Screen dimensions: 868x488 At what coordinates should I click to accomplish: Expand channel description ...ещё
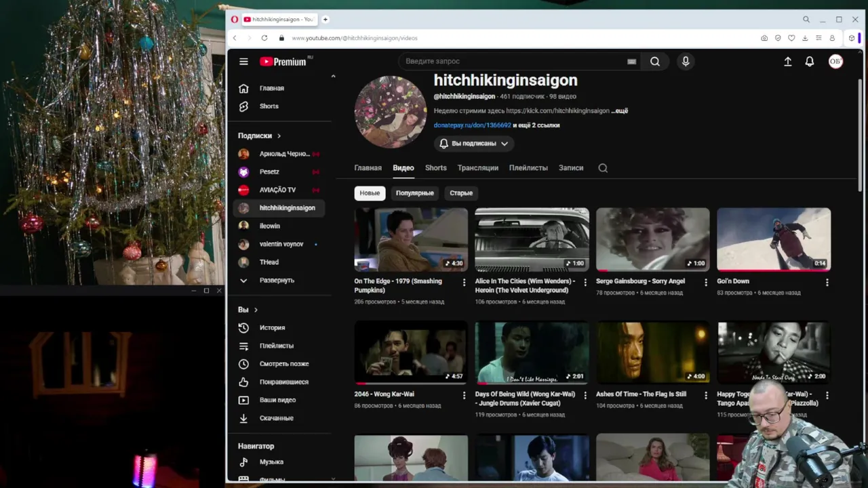[619, 111]
